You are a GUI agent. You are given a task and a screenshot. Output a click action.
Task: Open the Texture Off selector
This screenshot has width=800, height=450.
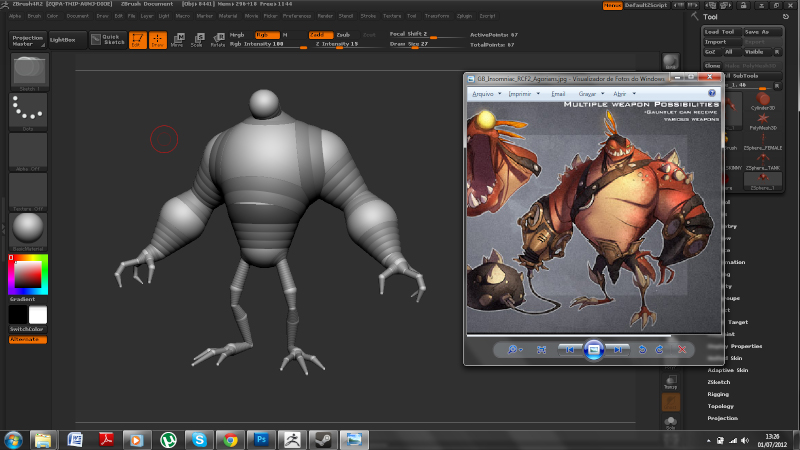(29, 192)
